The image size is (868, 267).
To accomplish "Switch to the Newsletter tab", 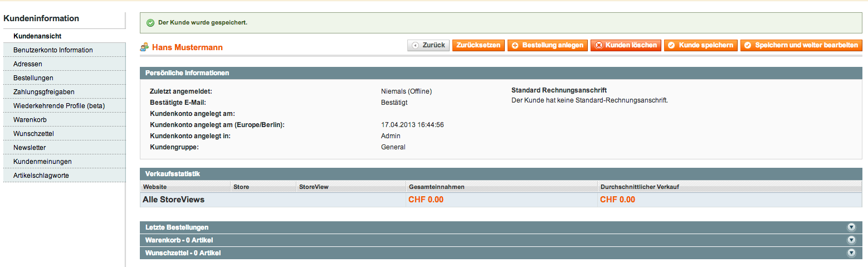I will point(30,148).
